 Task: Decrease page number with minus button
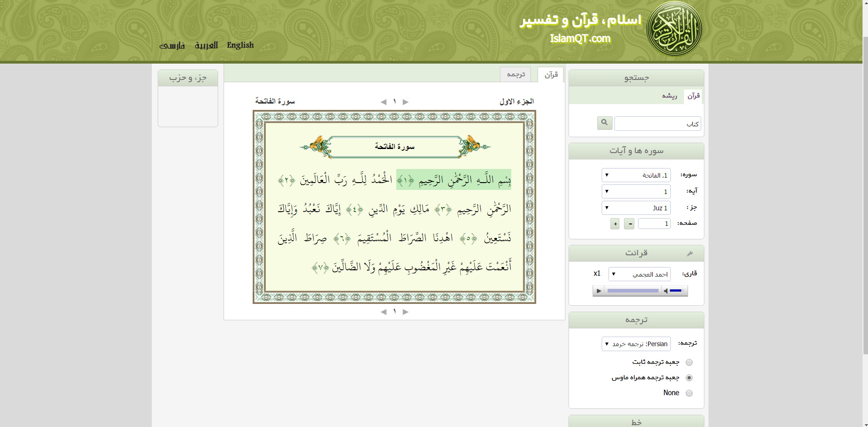pos(629,223)
